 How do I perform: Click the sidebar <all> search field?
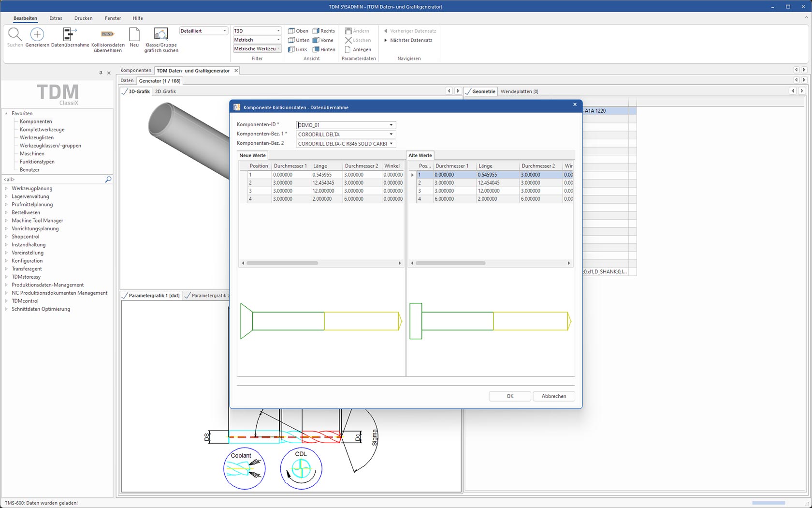click(x=53, y=179)
